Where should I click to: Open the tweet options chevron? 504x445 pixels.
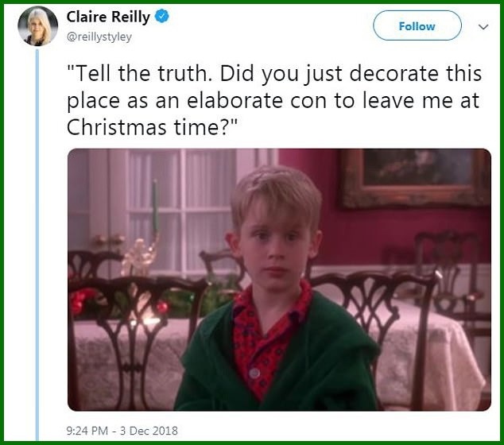(x=483, y=26)
